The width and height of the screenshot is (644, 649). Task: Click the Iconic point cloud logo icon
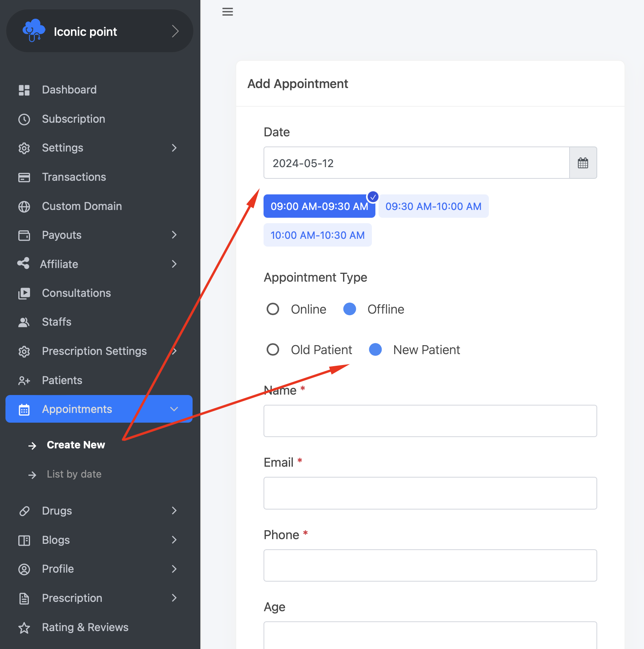click(x=34, y=30)
